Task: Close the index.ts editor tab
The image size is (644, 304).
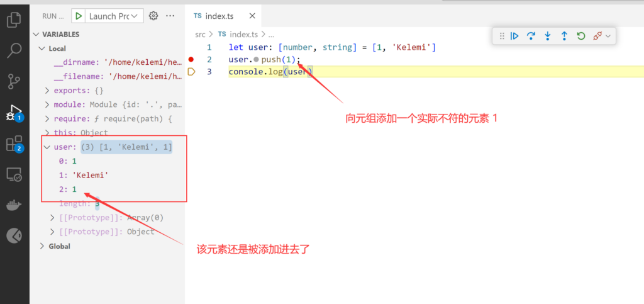Action: [x=252, y=16]
